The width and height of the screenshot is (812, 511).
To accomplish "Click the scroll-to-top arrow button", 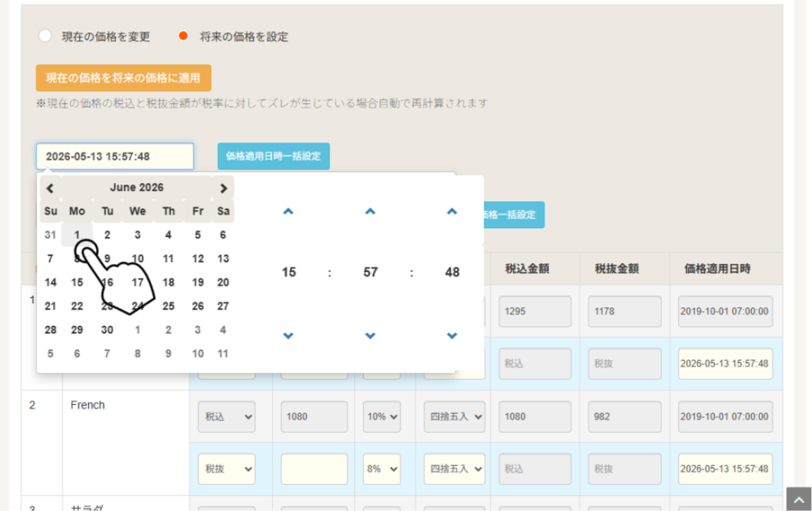I will (799, 499).
